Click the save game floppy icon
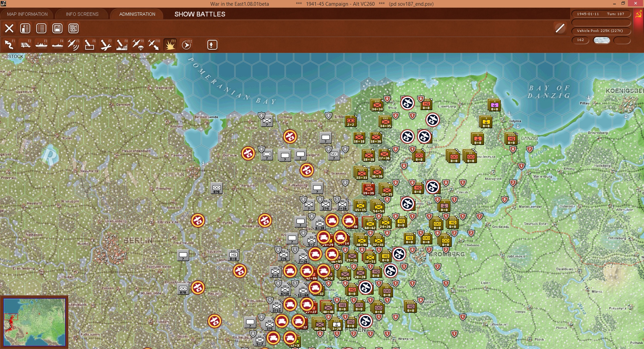 (57, 29)
